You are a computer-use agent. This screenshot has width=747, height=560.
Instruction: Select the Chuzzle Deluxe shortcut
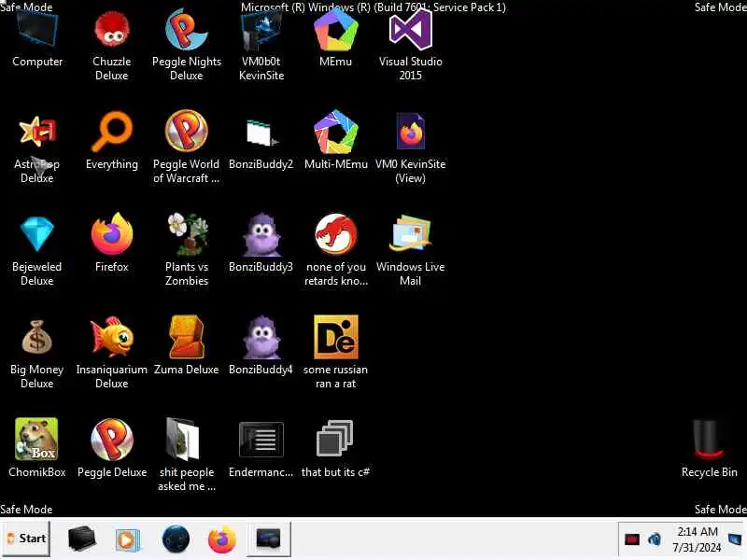[x=111, y=30]
